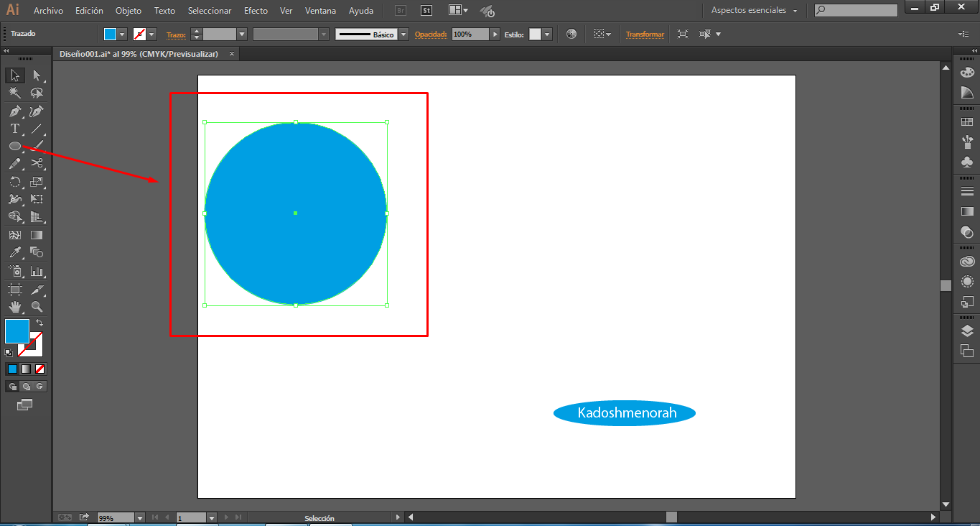980x526 pixels.
Task: Open the Symbols (club) panel icon
Action: click(967, 162)
